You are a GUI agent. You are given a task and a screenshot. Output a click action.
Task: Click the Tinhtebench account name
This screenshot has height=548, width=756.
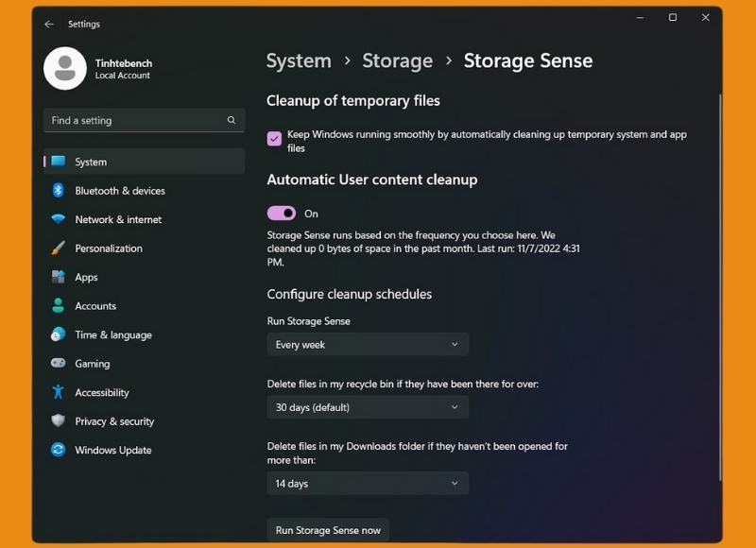point(124,63)
